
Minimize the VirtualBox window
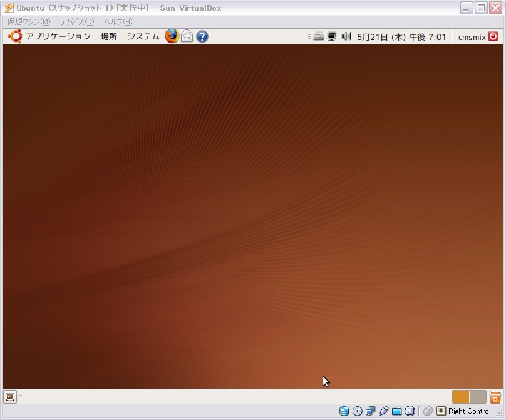pyautogui.click(x=466, y=8)
